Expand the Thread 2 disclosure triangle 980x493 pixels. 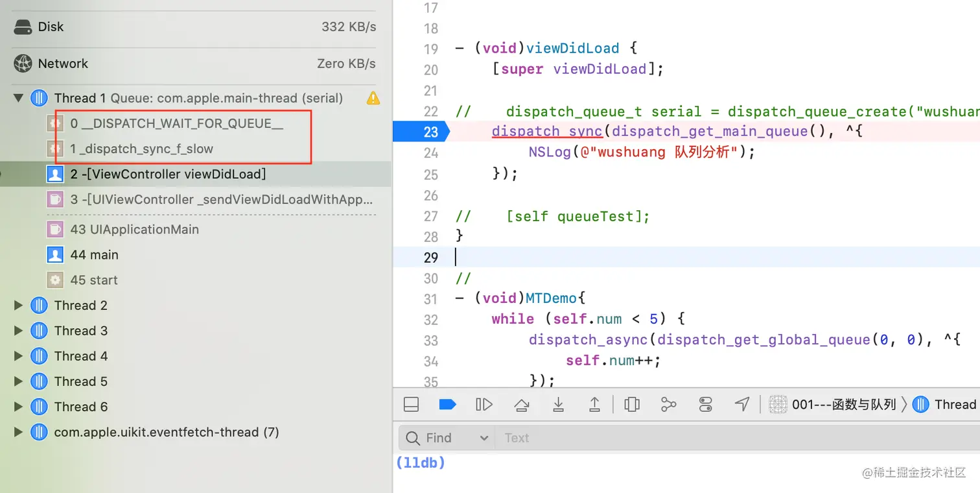click(19, 306)
